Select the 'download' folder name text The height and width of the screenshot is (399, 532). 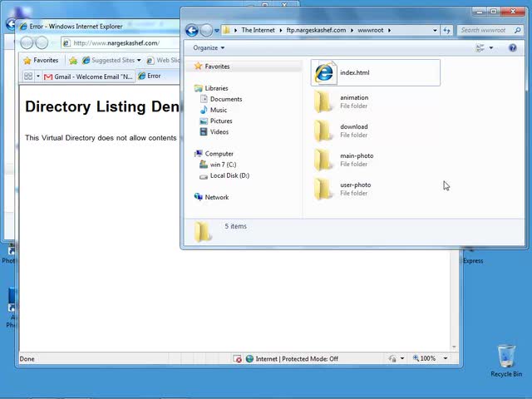354,126
